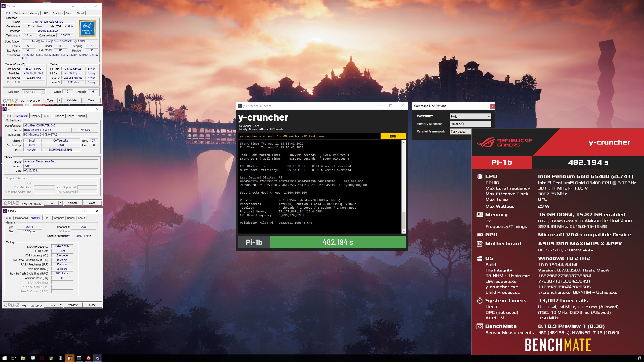Click Validate in CPU-Z Memory window

pos(73,305)
